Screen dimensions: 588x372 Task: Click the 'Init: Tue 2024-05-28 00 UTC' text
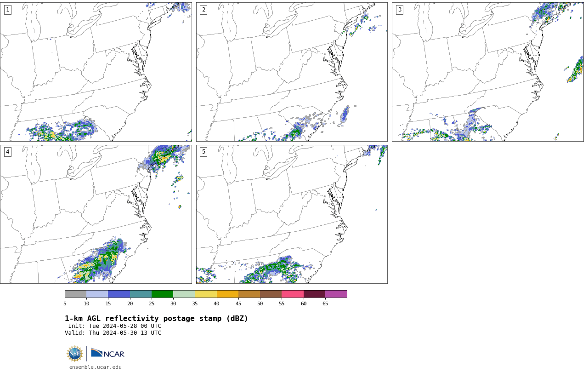115,326
